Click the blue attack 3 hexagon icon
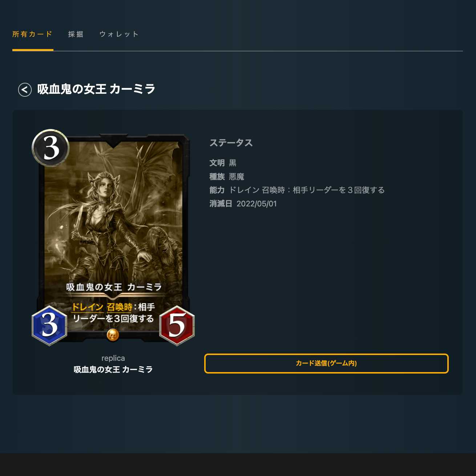Image resolution: width=476 pixels, height=476 pixels. point(49,325)
